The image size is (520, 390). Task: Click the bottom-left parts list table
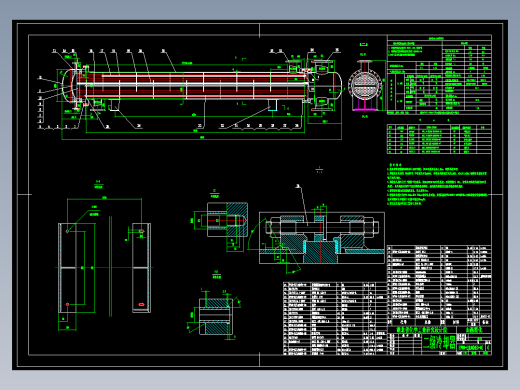[x=335, y=319]
